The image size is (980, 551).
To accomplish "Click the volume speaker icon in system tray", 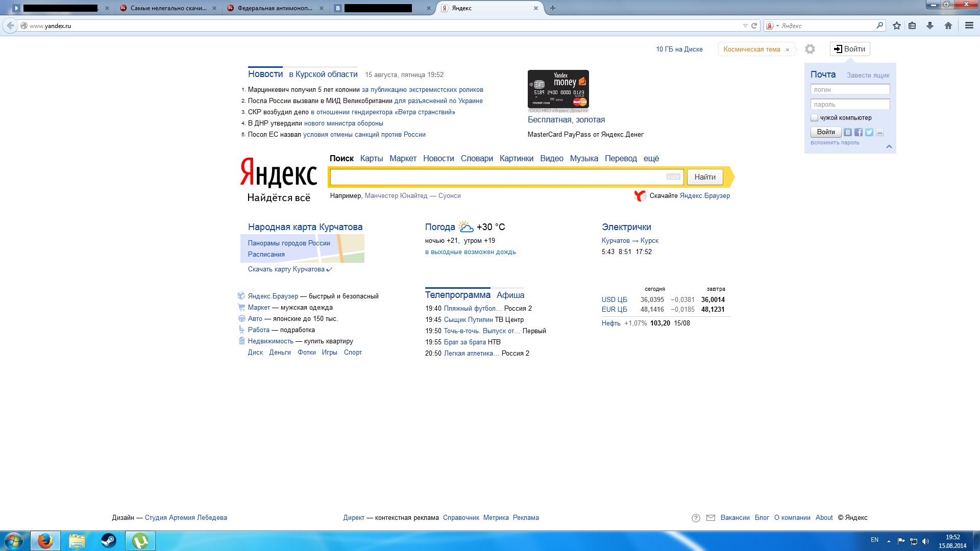I will (926, 541).
